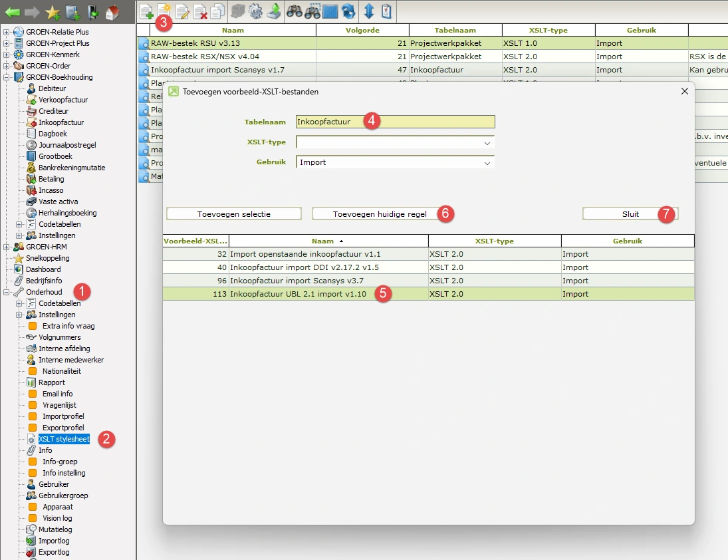Click the settings gear toolbar icon
The height and width of the screenshot is (560, 728).
(255, 11)
